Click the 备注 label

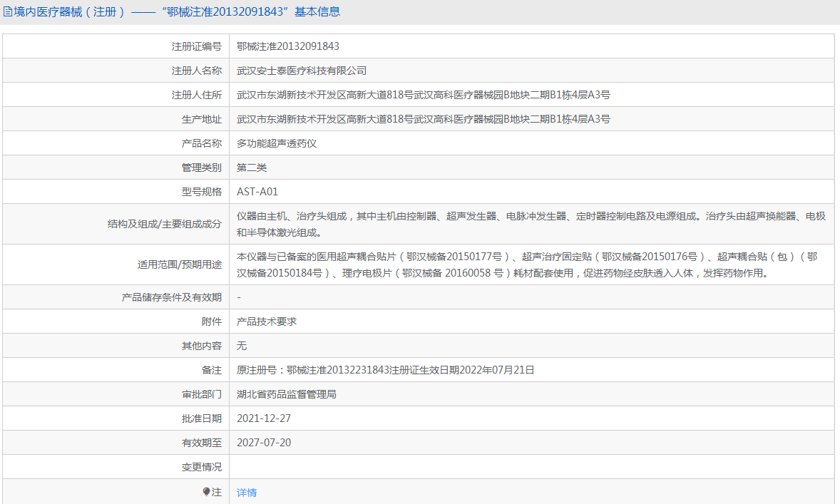212,370
